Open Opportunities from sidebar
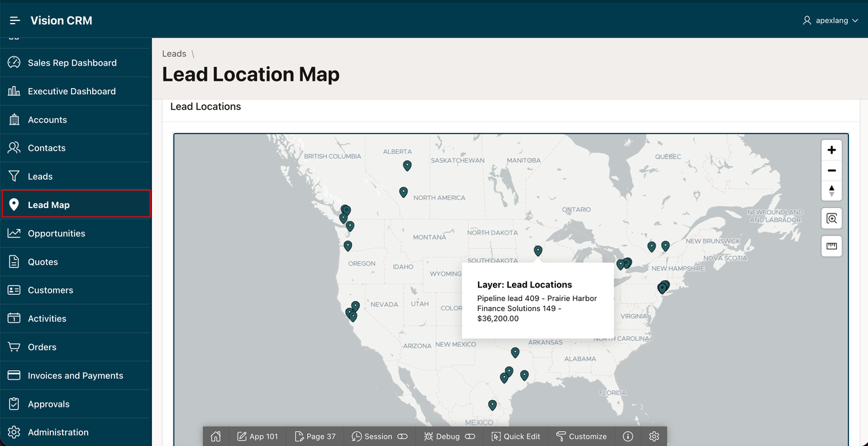Image resolution: width=868 pixels, height=446 pixels. (x=75, y=234)
